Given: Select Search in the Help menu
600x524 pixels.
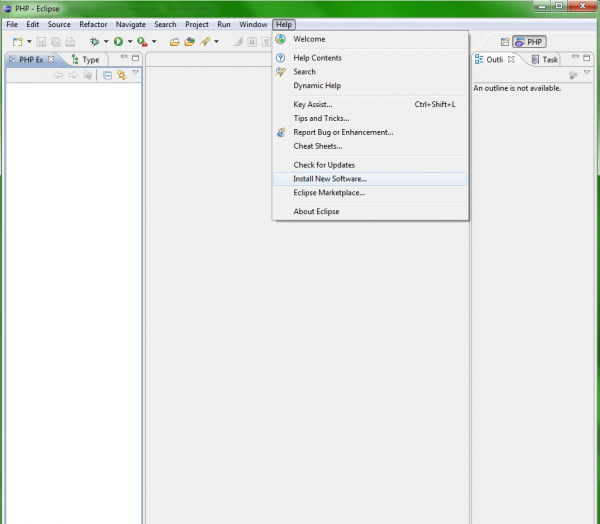Looking at the screenshot, I should 370,72.
